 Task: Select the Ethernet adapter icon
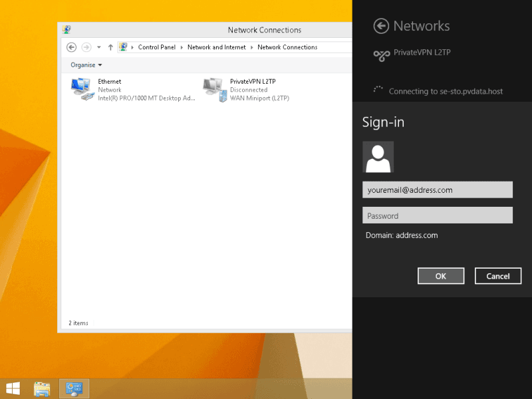point(82,89)
